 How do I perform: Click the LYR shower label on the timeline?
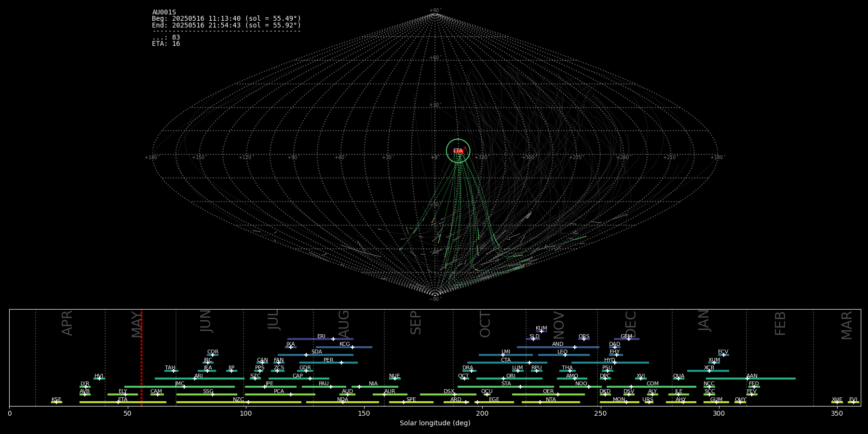pyautogui.click(x=85, y=384)
